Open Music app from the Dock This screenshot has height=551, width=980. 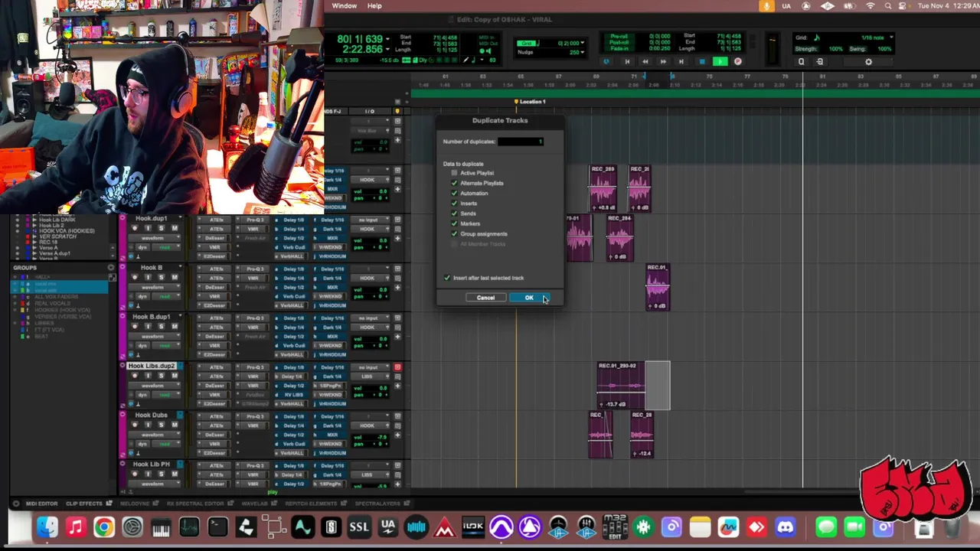click(x=76, y=527)
